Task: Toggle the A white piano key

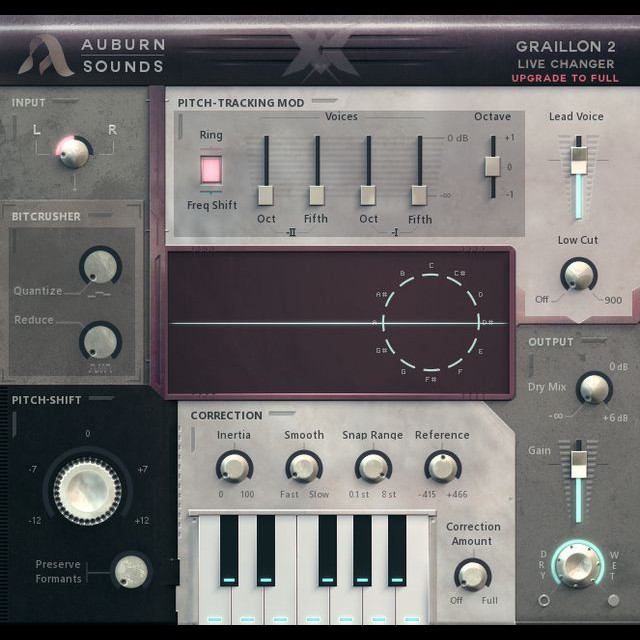Action: (379, 600)
